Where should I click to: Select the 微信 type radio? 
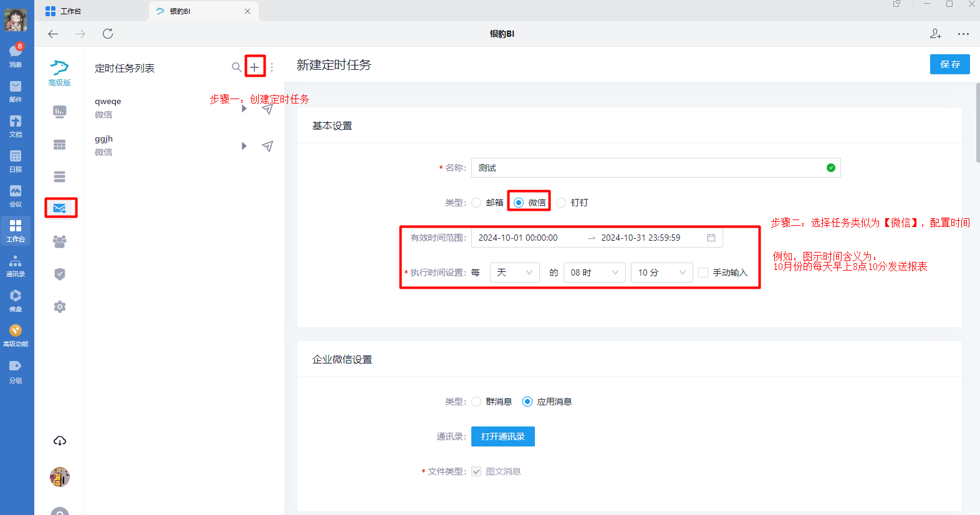pos(519,203)
